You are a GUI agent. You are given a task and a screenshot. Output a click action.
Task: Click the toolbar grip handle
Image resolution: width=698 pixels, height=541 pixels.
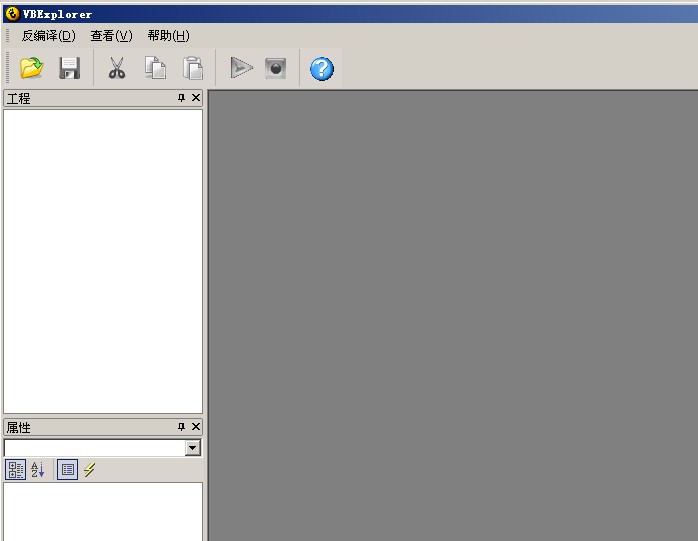coord(7,68)
